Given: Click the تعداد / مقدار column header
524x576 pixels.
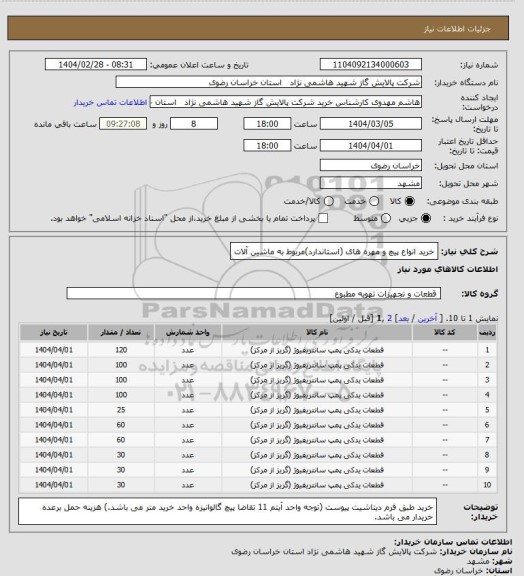Looking at the screenshot, I should click(121, 332).
